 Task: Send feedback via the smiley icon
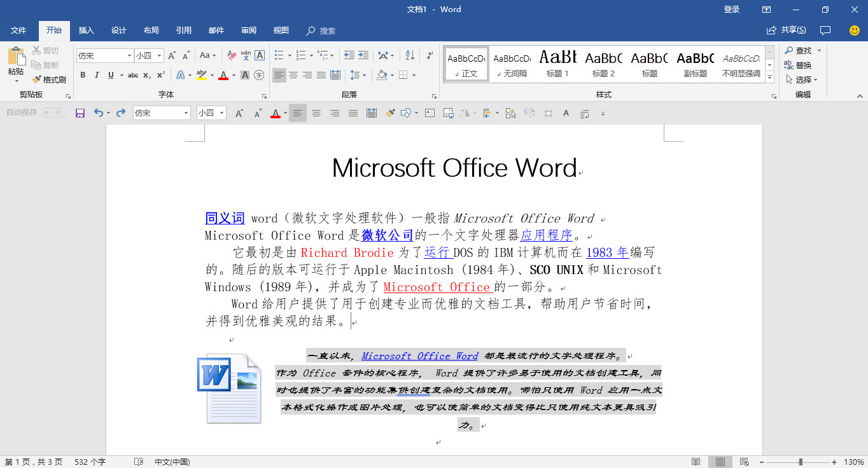855,30
